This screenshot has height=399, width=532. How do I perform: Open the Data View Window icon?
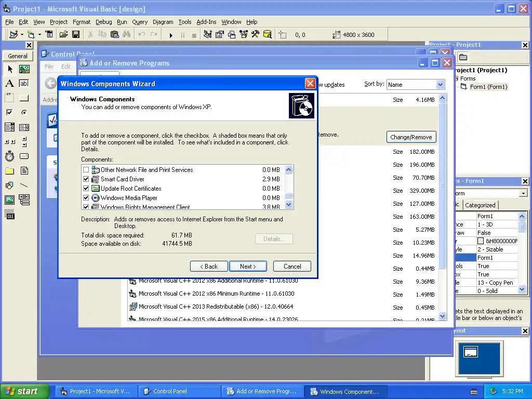click(x=268, y=34)
